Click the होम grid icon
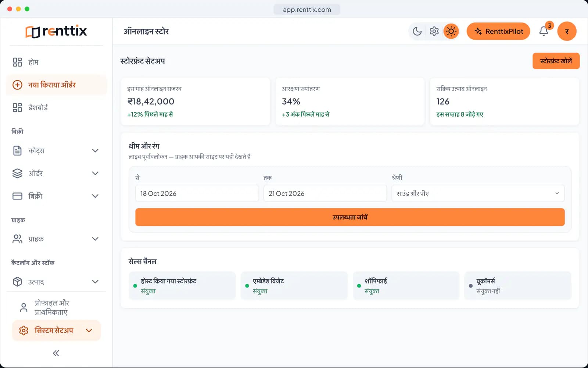The image size is (588, 368). tap(17, 62)
